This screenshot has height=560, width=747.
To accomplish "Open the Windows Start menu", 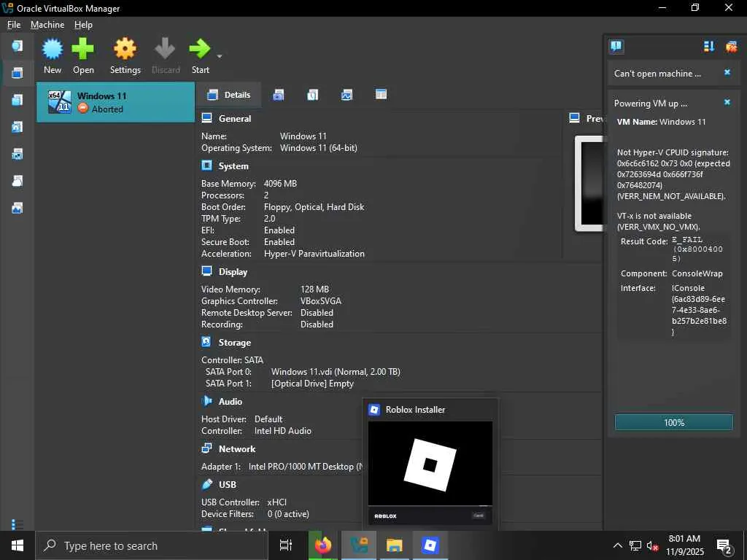I will point(18,545).
